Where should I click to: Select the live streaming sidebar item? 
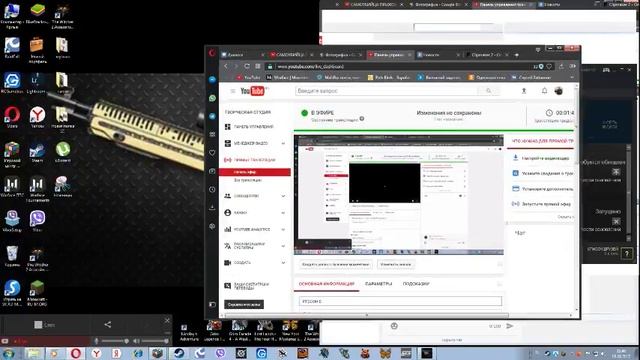click(251, 160)
